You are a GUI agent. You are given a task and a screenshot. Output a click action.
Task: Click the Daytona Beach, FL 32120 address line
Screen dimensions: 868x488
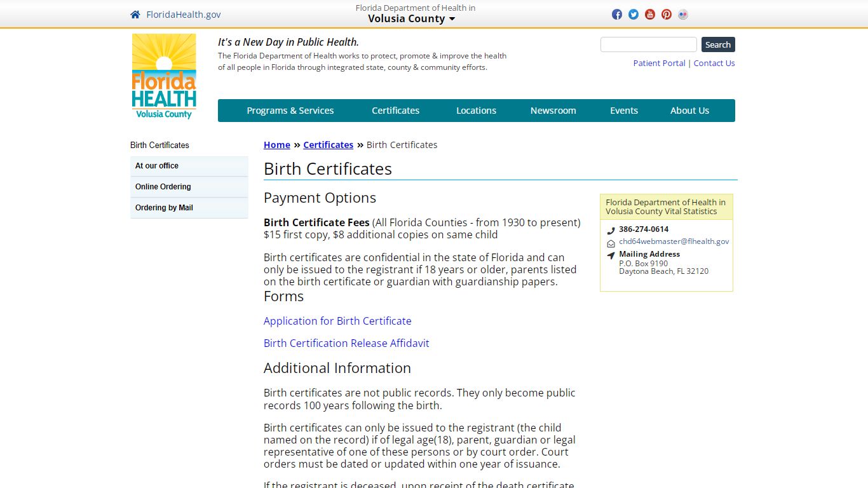click(x=663, y=271)
